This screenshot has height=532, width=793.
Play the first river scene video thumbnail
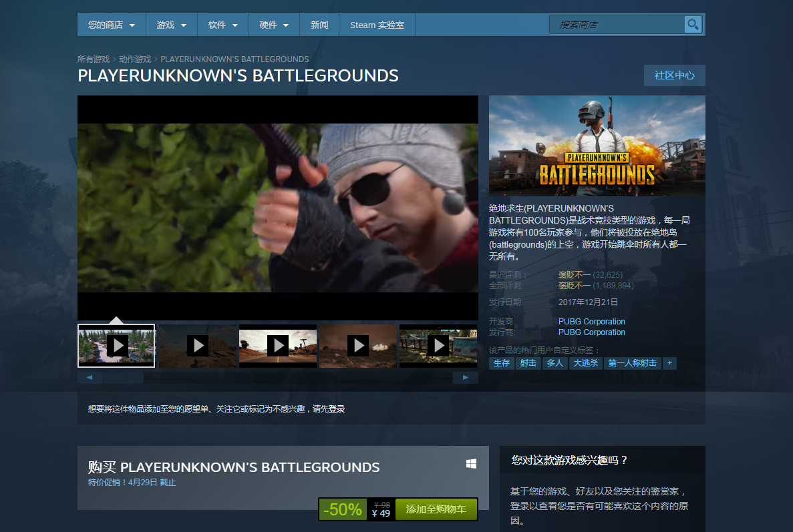pyautogui.click(x=116, y=346)
